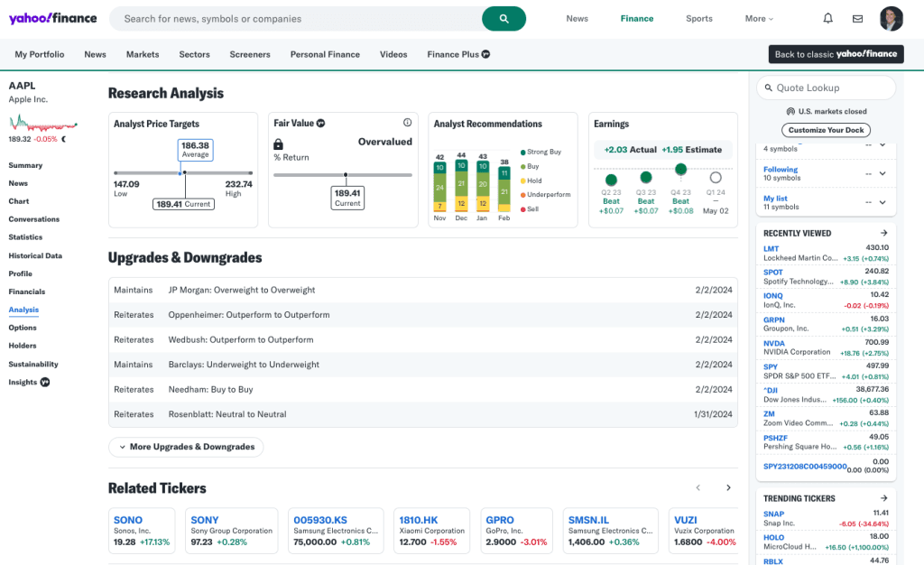Screen dimensions: 924x565
Task: Click the Recently Viewed arrow icon
Action: (883, 233)
